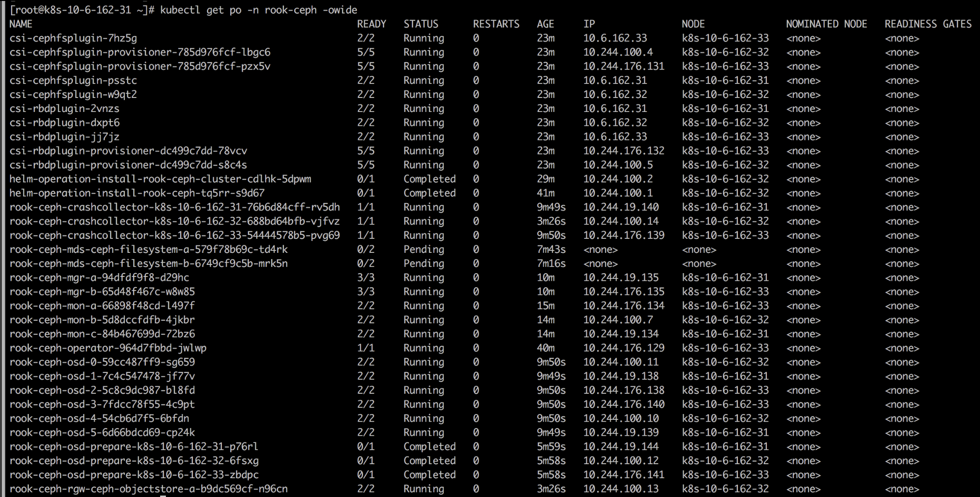Click the RESTARTS column header
This screenshot has width=980, height=497.
(496, 24)
